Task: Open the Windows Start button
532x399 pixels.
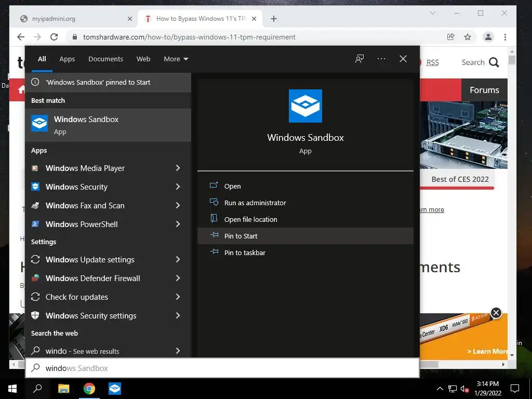Action: tap(12, 389)
